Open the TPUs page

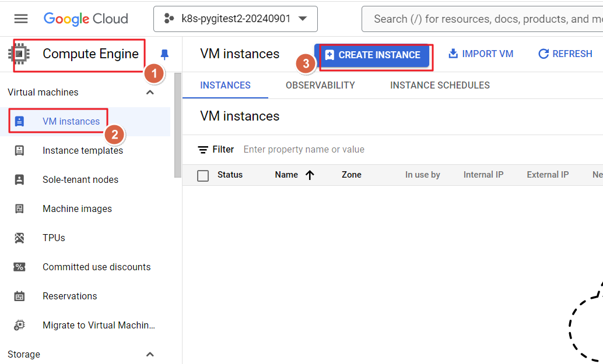point(54,238)
